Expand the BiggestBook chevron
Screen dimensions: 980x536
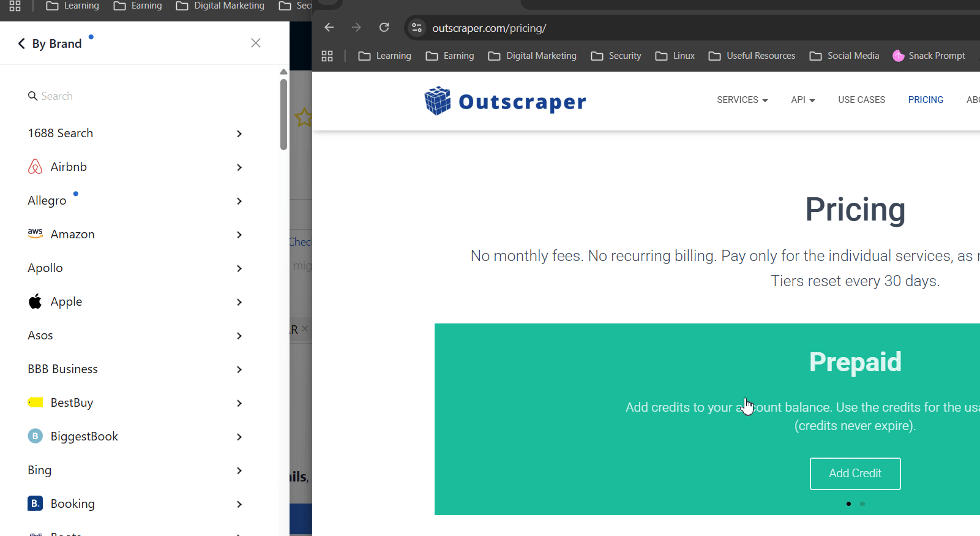point(239,437)
